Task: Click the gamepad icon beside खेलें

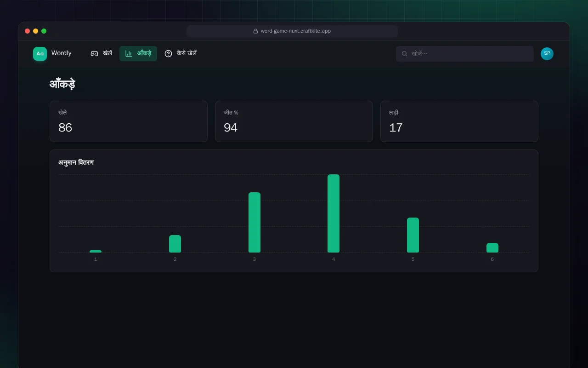Action: point(94,54)
